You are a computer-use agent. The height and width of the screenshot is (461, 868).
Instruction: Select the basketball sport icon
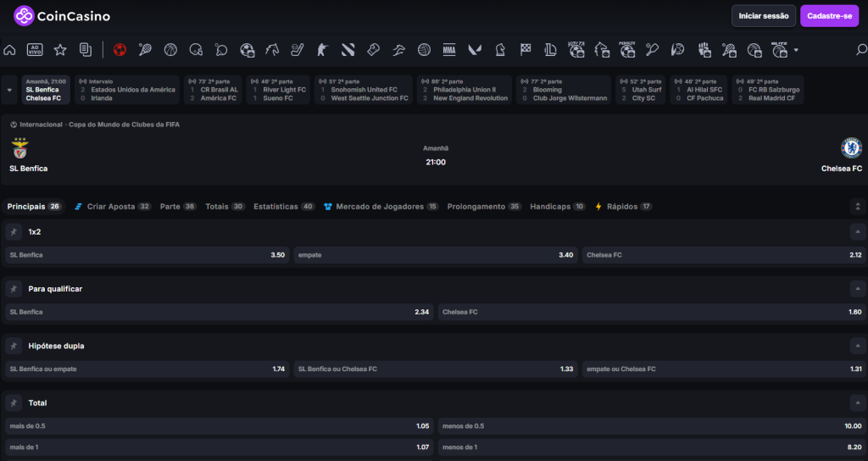[x=170, y=50]
